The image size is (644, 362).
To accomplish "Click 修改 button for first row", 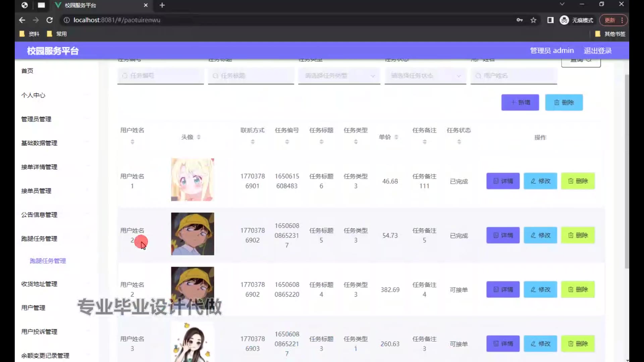I will pyautogui.click(x=540, y=181).
